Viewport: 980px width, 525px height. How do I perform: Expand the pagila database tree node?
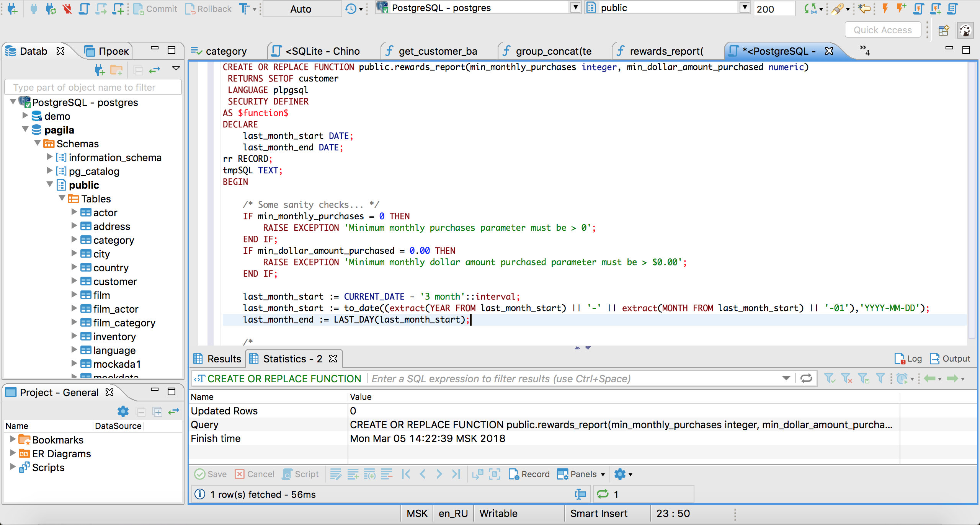[26, 130]
